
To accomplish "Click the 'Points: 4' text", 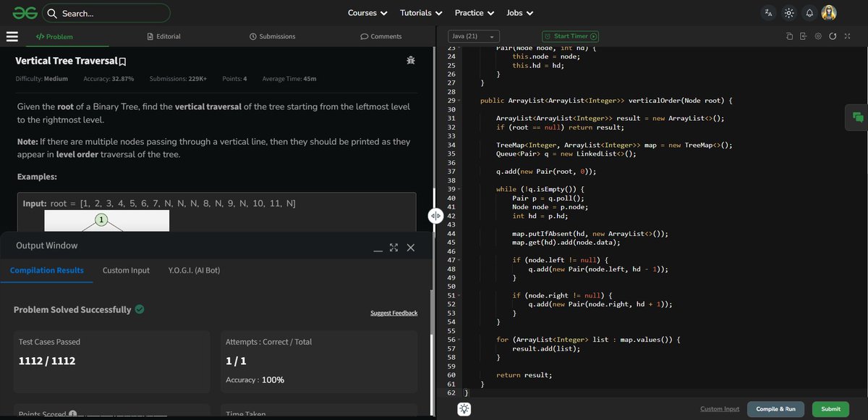I will pyautogui.click(x=234, y=78).
